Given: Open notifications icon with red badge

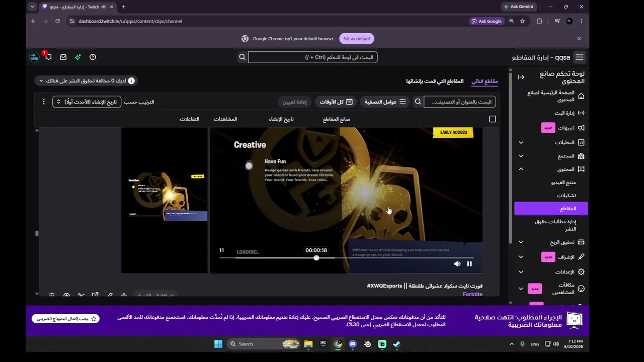Looking at the screenshot, I should pyautogui.click(x=48, y=57).
